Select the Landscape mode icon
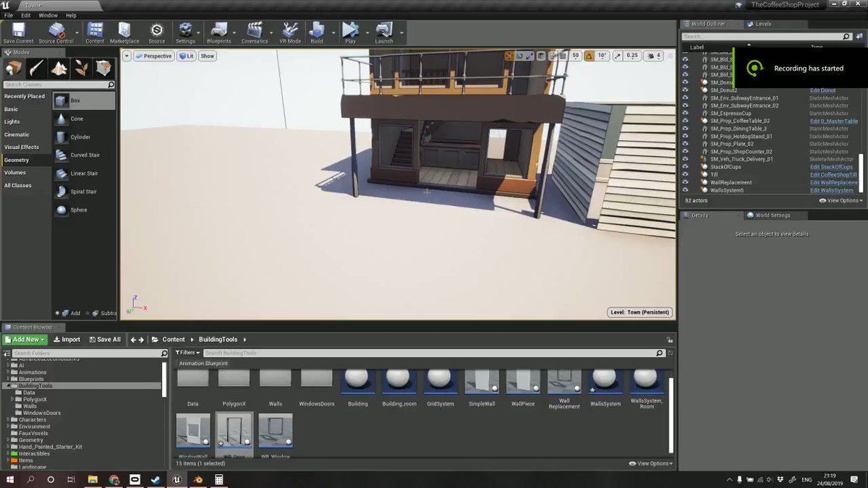This screenshot has height=488, width=868. tap(59, 68)
